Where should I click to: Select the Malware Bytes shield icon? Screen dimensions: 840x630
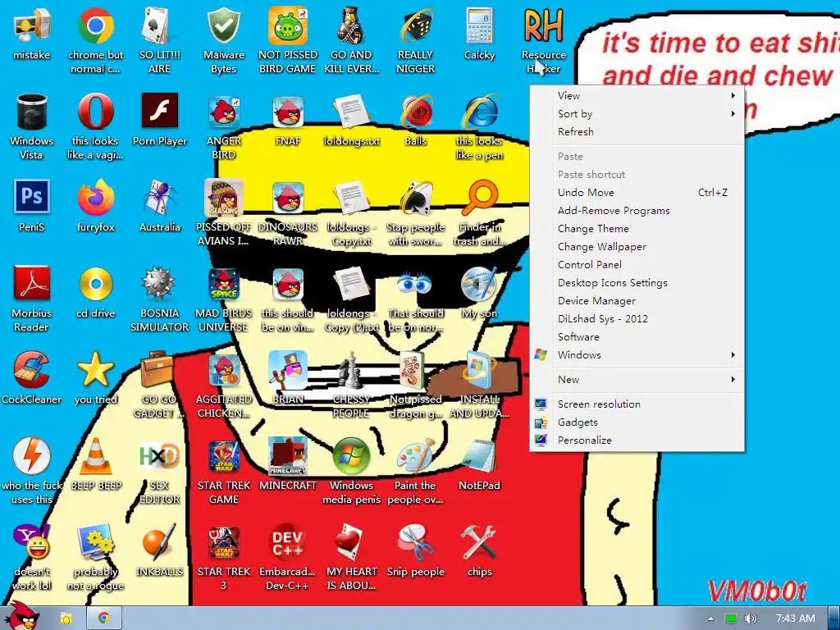(x=223, y=25)
